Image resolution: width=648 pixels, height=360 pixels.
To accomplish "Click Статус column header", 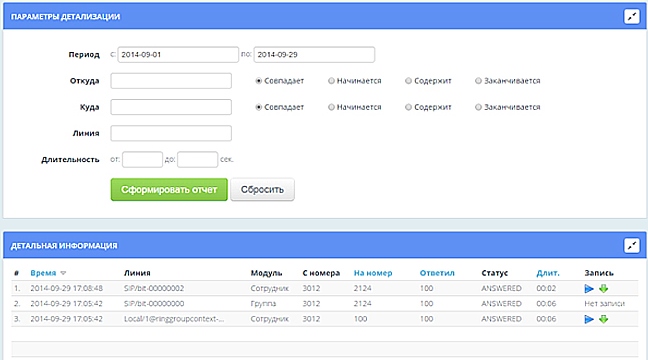I will [494, 273].
